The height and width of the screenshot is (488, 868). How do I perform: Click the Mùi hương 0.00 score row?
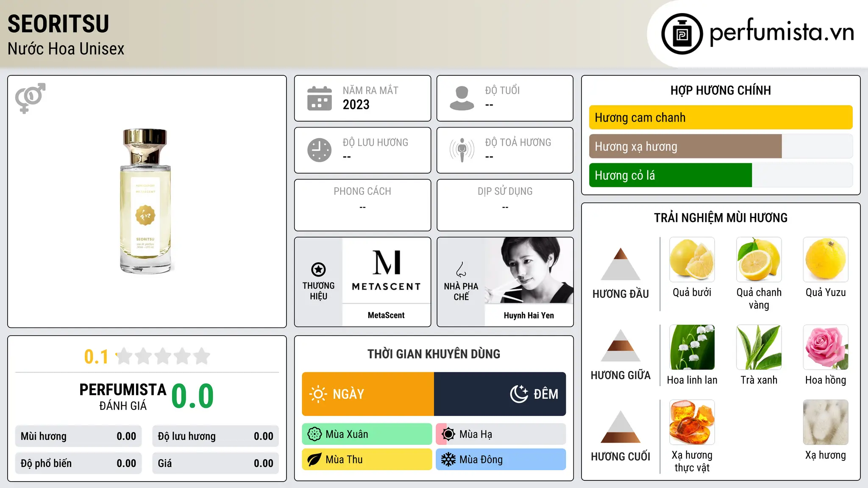click(x=78, y=436)
